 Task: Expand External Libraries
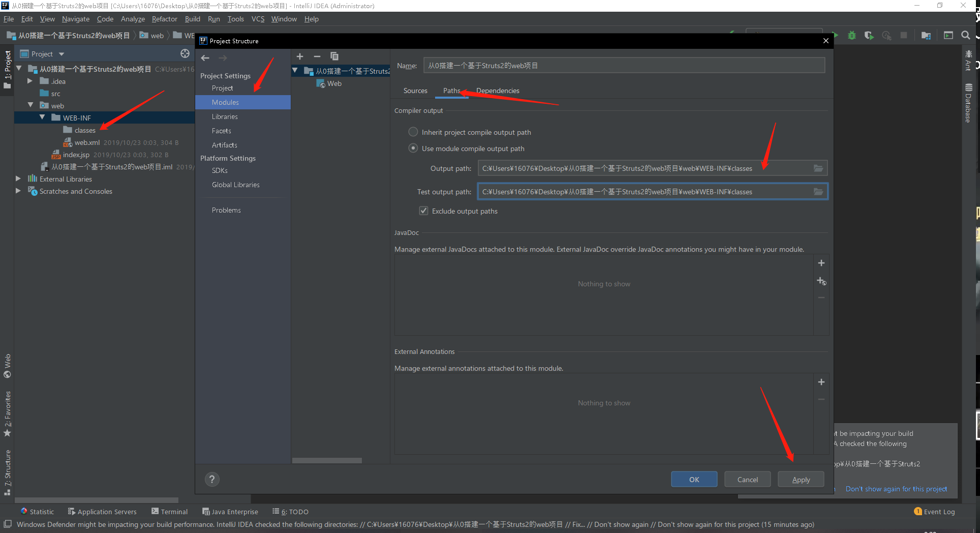click(18, 179)
